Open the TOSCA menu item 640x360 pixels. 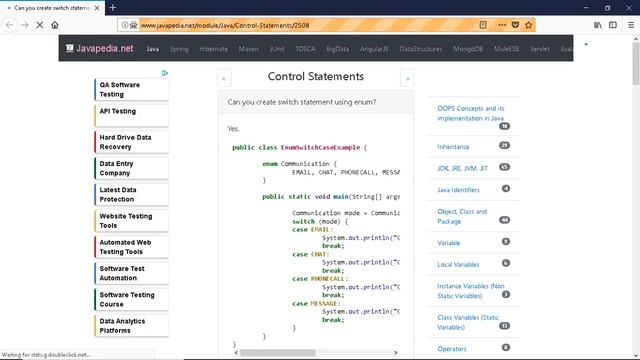(x=305, y=49)
